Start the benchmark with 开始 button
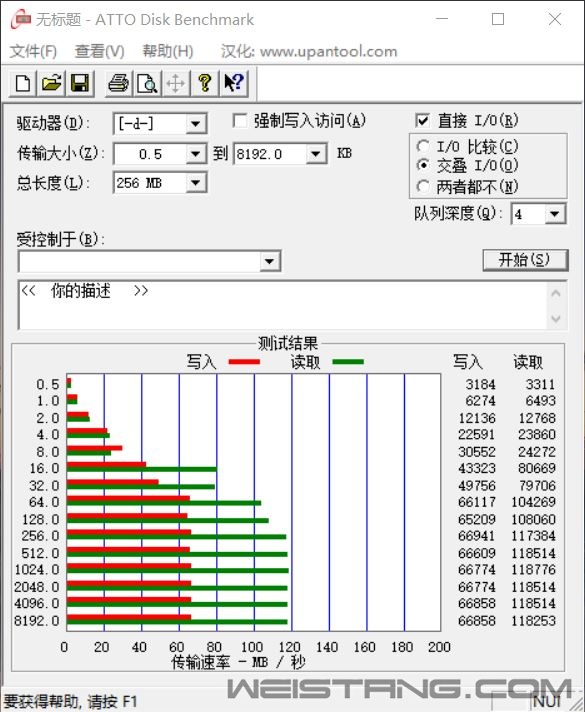 (x=525, y=260)
